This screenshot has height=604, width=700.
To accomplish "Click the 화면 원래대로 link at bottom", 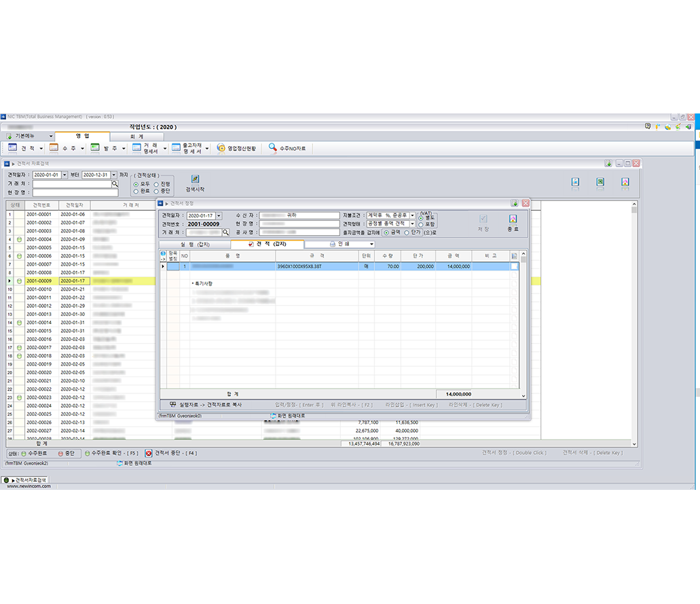I will coord(134,463).
